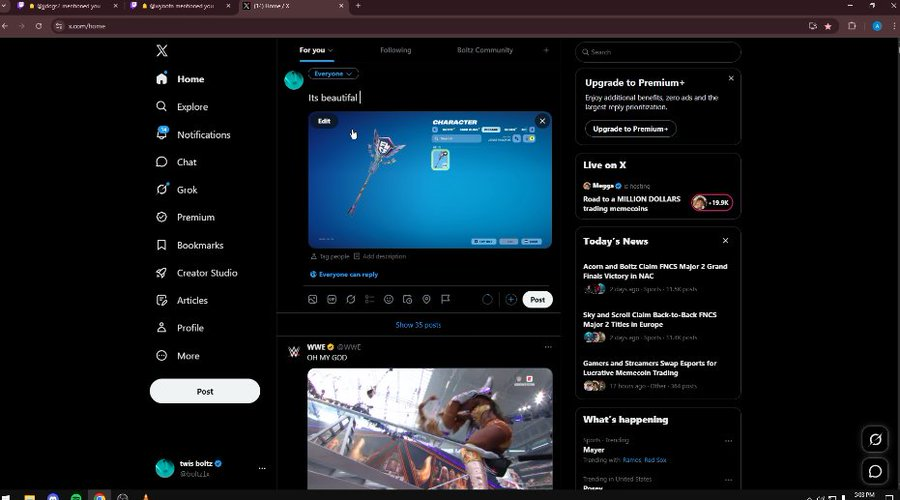Click the poll icon in composer
This screenshot has width=900, height=500.
point(370,299)
